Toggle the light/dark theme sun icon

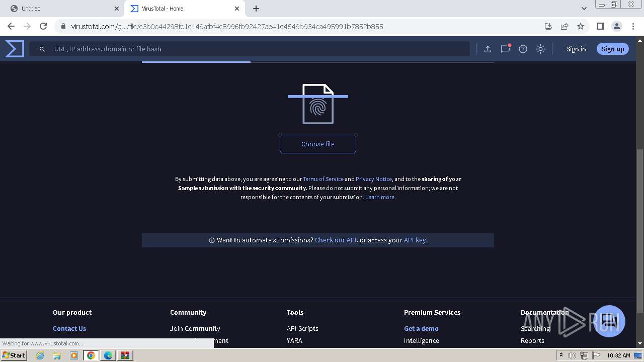[540, 49]
